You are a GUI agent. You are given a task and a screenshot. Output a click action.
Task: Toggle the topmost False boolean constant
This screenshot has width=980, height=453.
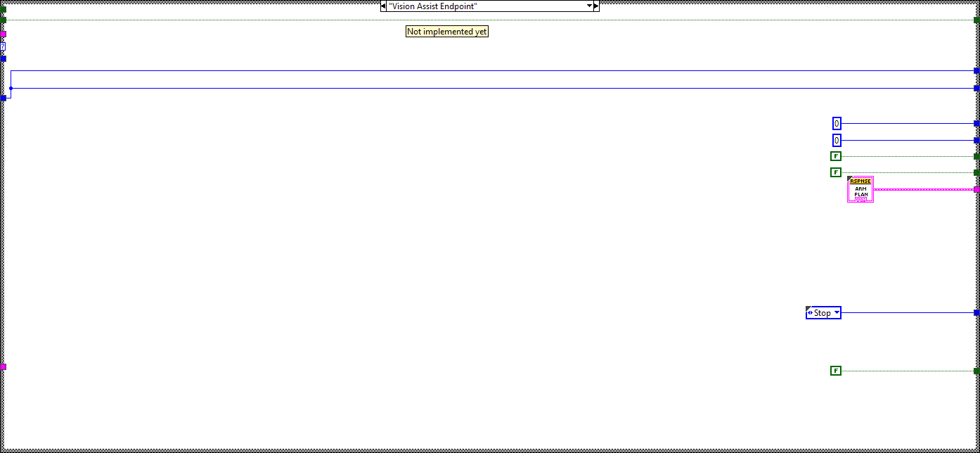pyautogui.click(x=836, y=156)
